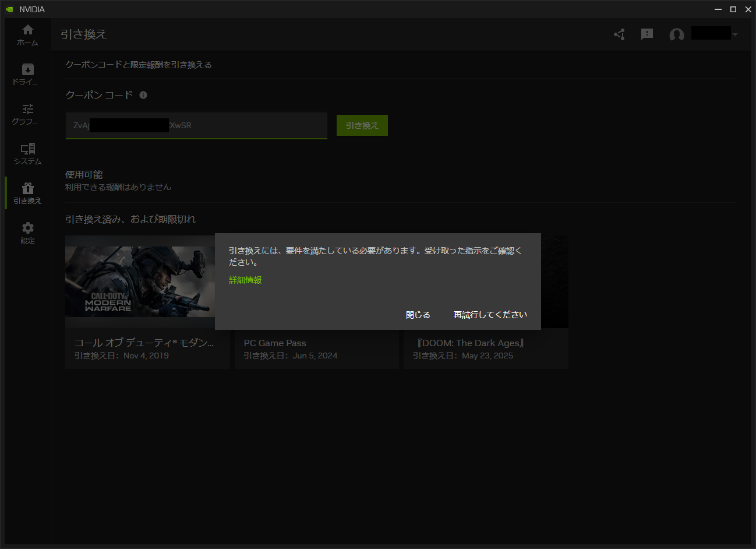Image resolution: width=756 pixels, height=549 pixels.
Task: Click the PC Game Pass reward title
Action: [x=275, y=343]
